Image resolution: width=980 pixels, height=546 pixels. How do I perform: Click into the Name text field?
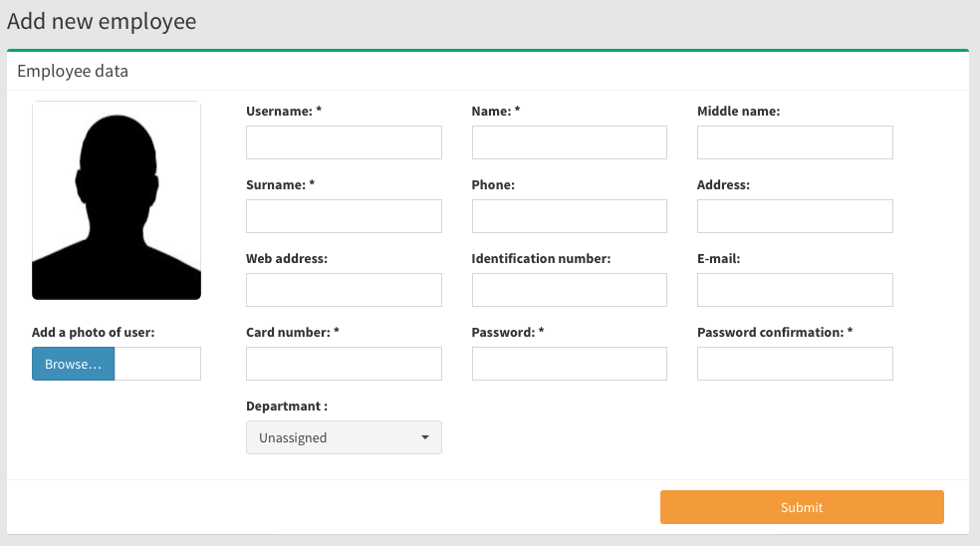pyautogui.click(x=570, y=142)
